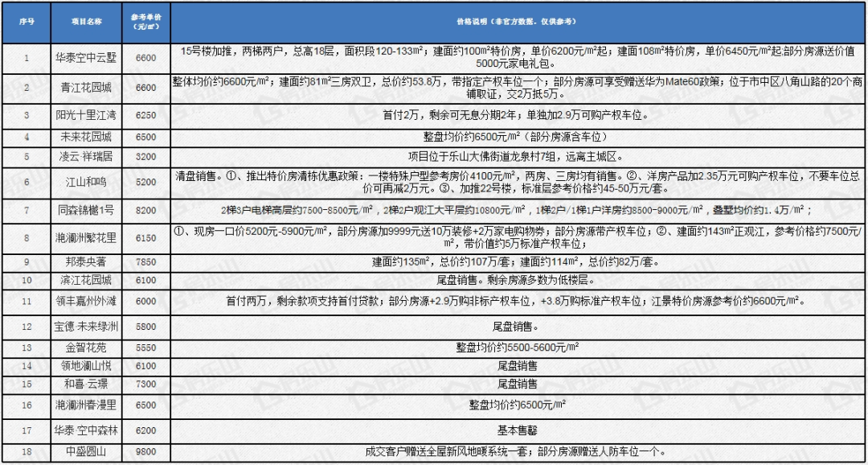
Task: Click the price 6150 for 滟澜洲繁花里
Action: (147, 239)
